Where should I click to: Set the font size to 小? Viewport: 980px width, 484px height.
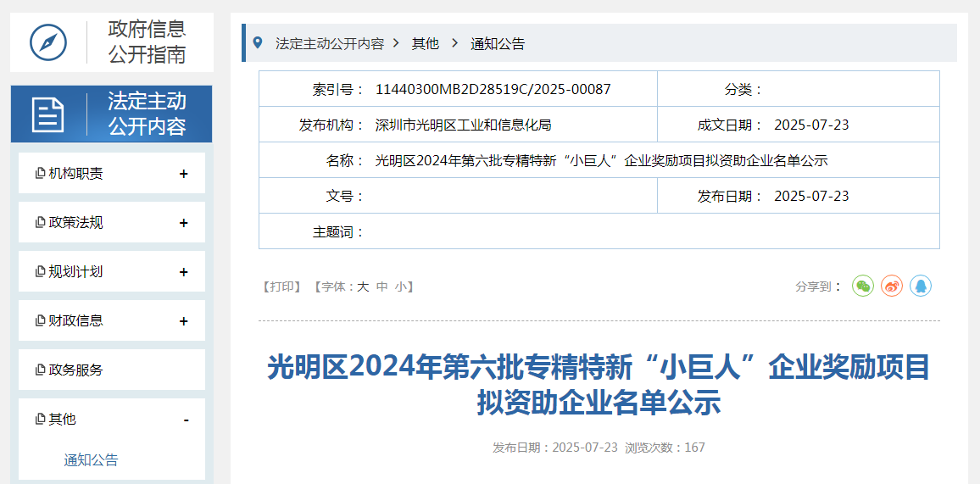pos(401,287)
